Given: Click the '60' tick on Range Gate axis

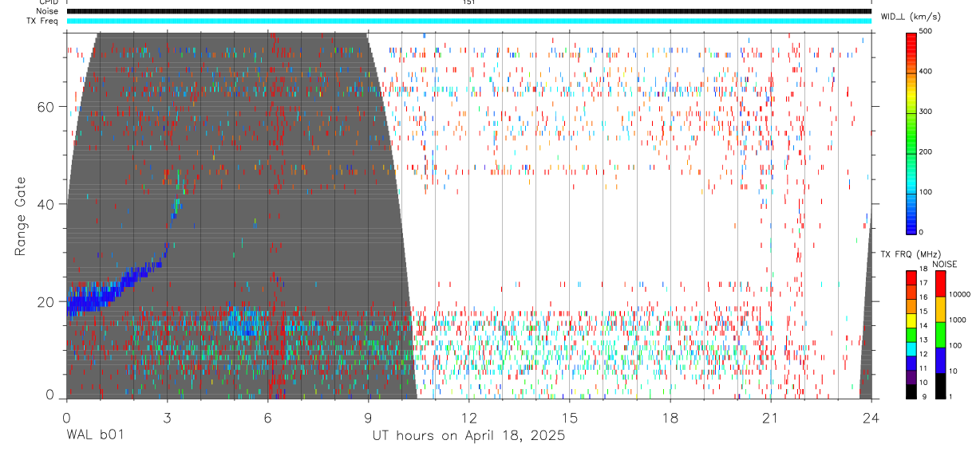Looking at the screenshot, I should point(46,107).
